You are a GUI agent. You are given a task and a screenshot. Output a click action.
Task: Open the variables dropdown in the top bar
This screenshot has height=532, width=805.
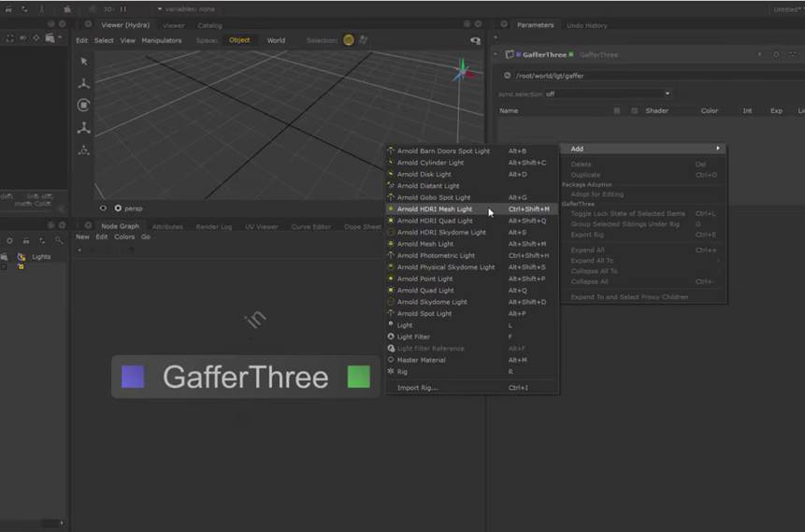[186, 9]
